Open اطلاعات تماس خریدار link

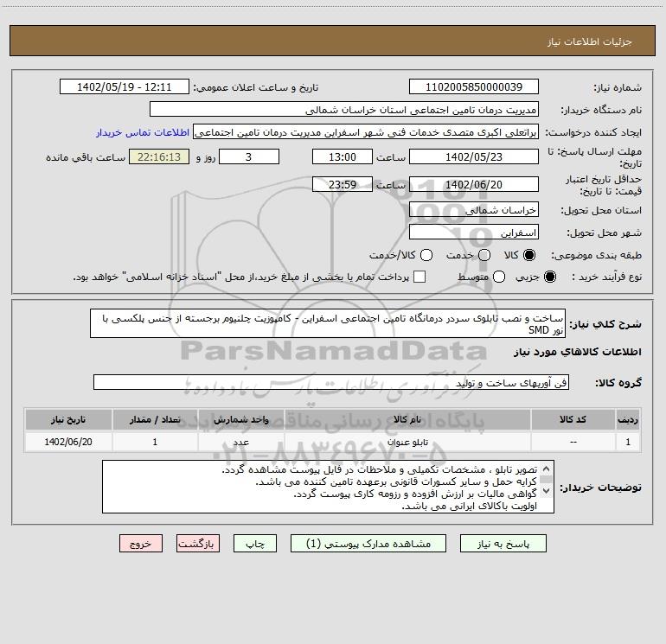click(143, 132)
